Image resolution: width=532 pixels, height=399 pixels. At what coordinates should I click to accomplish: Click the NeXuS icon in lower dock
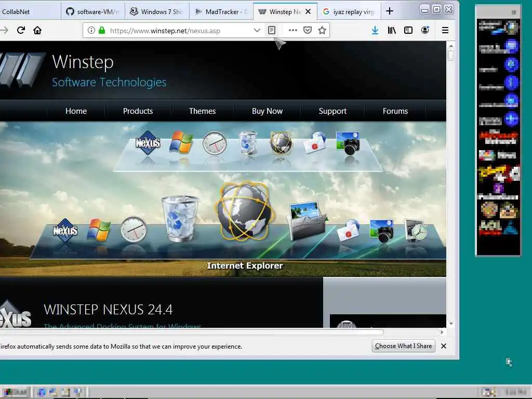point(65,230)
